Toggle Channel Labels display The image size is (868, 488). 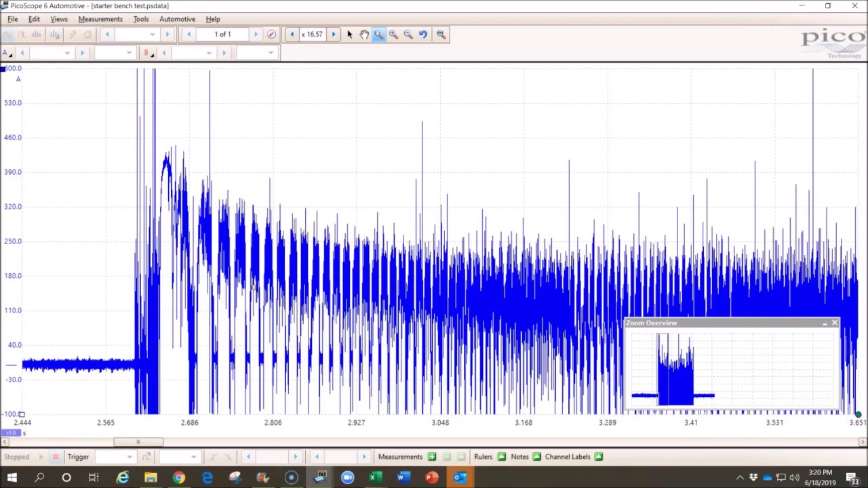[x=599, y=457]
